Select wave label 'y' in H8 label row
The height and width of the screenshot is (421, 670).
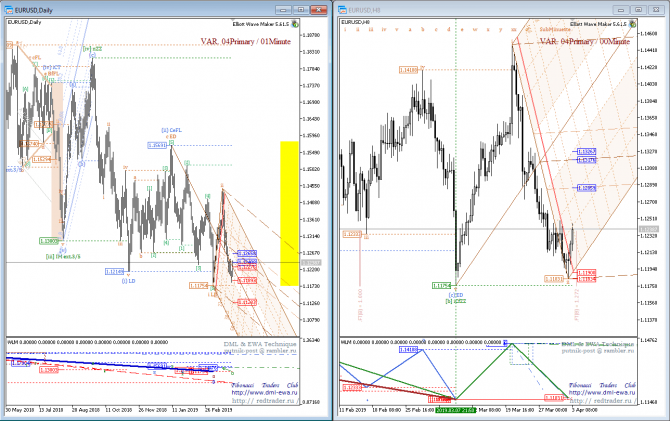point(500,29)
